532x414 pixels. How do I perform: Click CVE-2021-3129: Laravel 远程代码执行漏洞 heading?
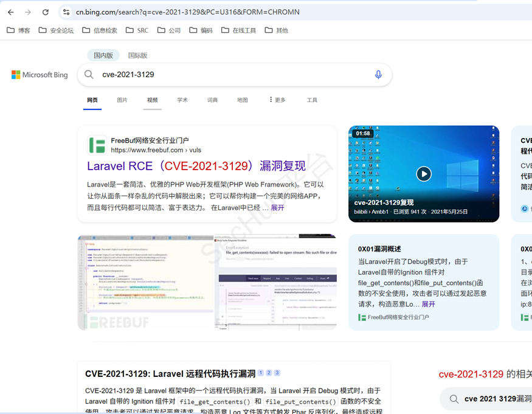pos(170,374)
